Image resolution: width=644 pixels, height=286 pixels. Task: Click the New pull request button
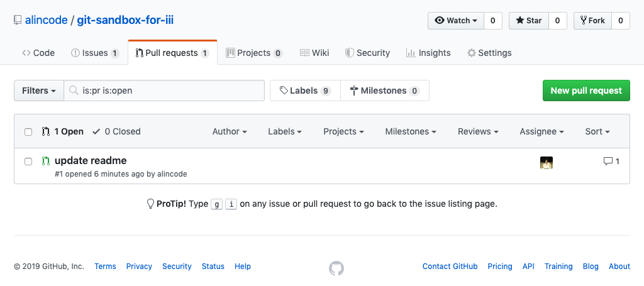pos(586,91)
